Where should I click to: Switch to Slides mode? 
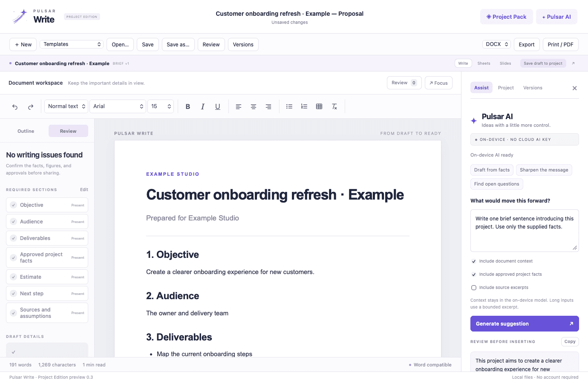505,63
